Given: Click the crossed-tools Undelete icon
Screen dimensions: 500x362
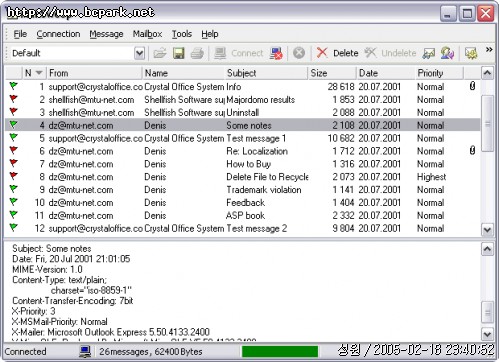Looking at the screenshot, I should 370,53.
